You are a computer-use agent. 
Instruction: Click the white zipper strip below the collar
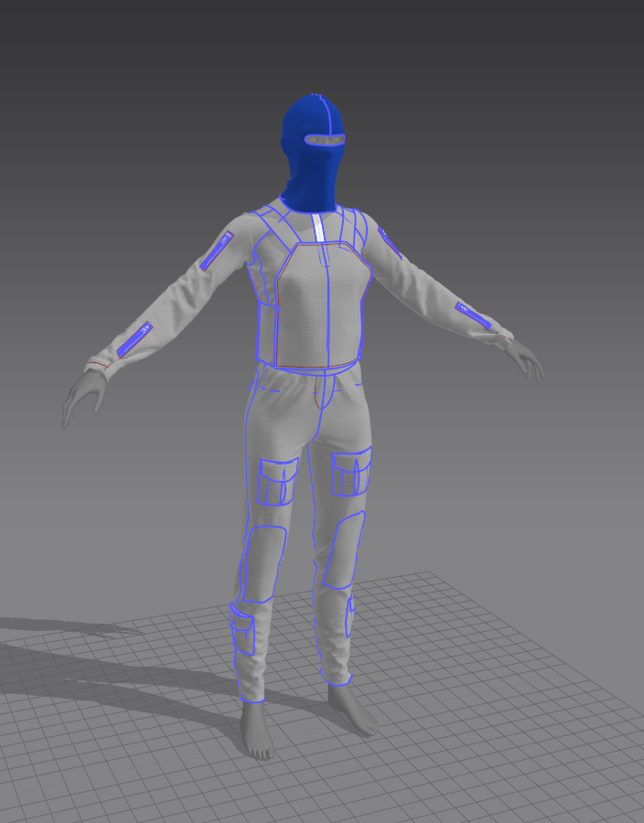pos(318,228)
